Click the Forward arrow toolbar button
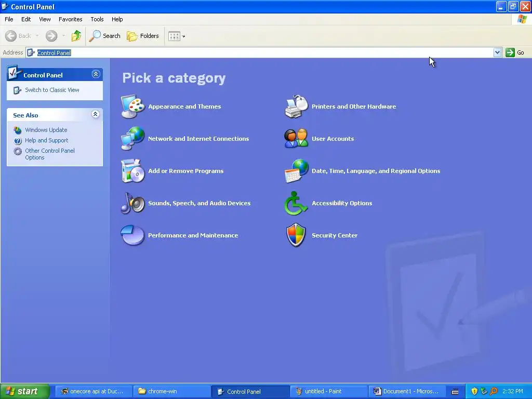 tap(51, 36)
